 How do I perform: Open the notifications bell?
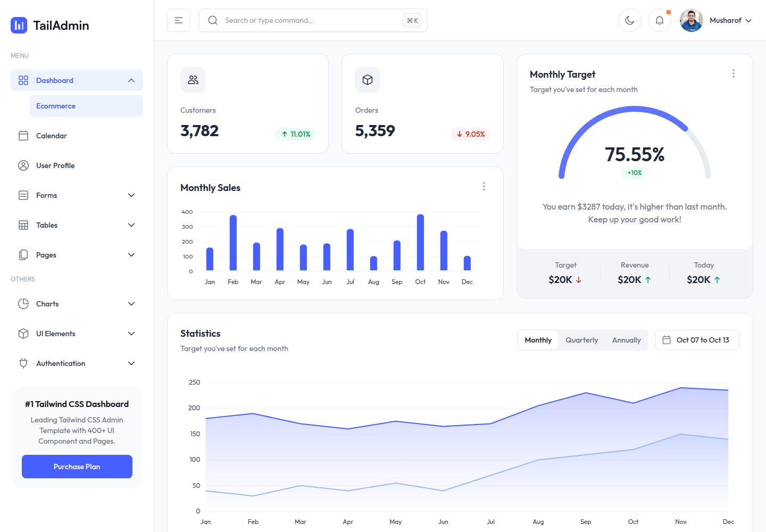pos(660,20)
